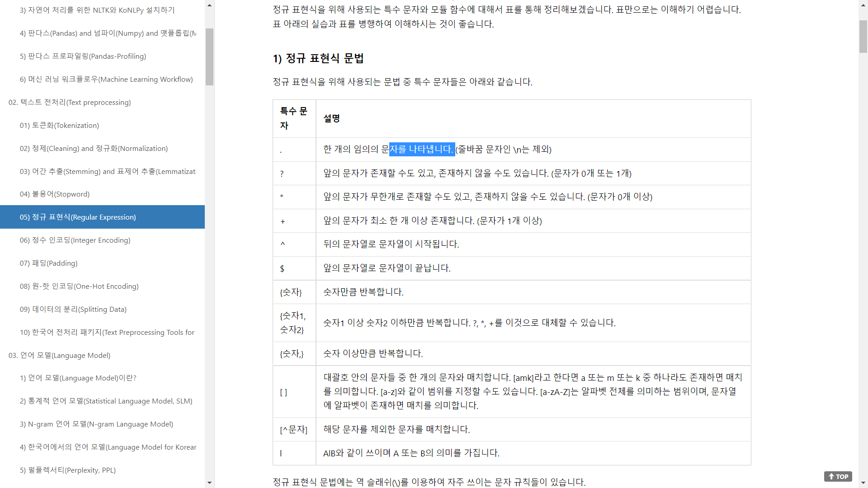Click the {숫자,} table cell
The image size is (868, 488).
coord(294,353)
